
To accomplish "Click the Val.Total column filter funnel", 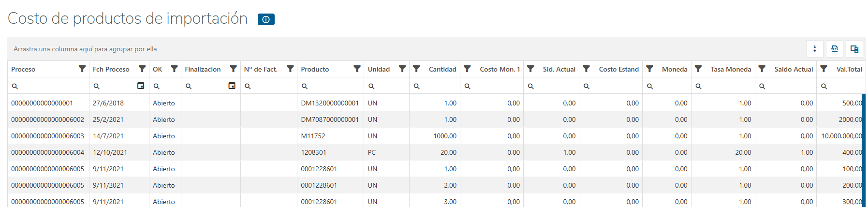I will click(x=824, y=69).
